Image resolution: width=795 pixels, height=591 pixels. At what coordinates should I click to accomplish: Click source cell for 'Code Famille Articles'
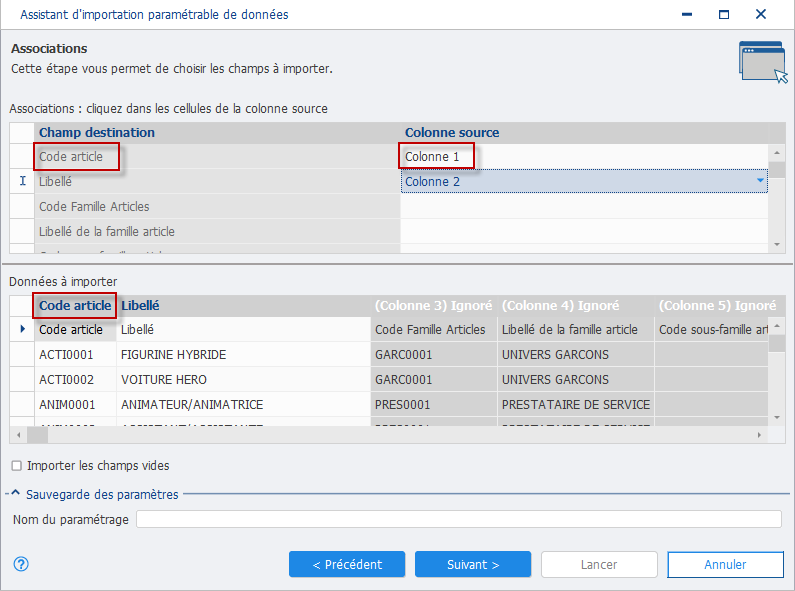click(583, 207)
